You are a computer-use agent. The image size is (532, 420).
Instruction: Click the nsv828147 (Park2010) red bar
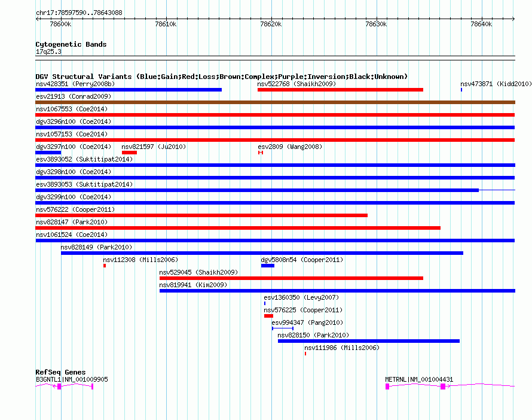point(238,228)
